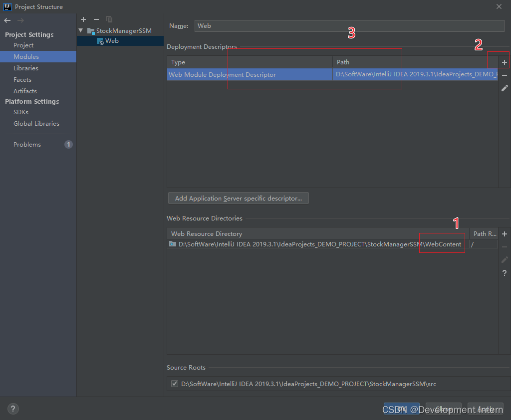The image size is (511, 420).
Task: Collapse the StockManagerSSM tree node
Action: [81, 30]
